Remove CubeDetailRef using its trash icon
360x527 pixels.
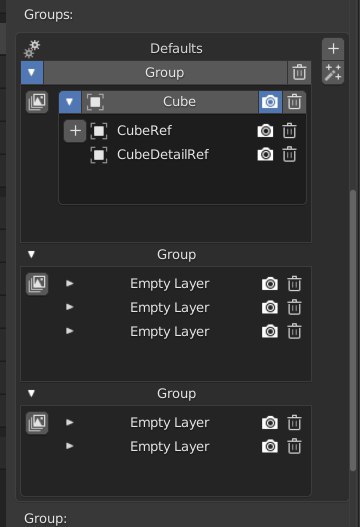(x=289, y=155)
